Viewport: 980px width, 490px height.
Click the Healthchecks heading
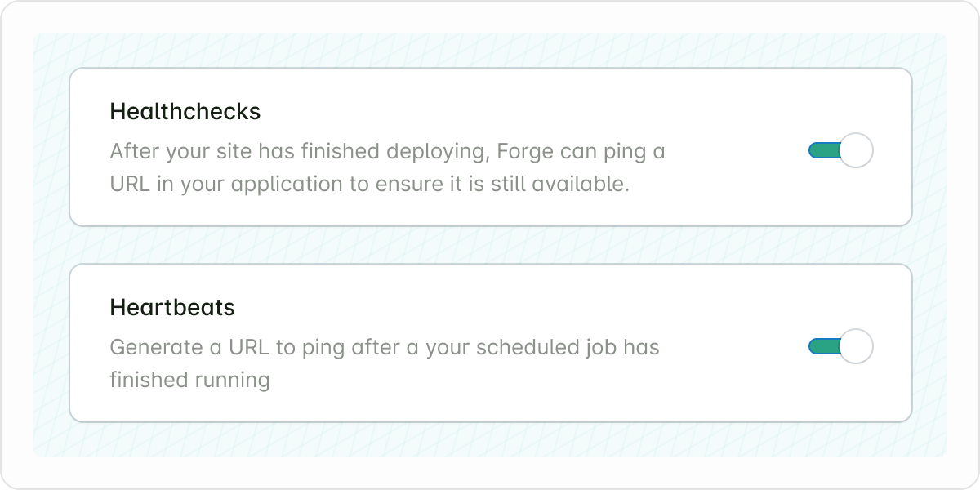[x=185, y=112]
